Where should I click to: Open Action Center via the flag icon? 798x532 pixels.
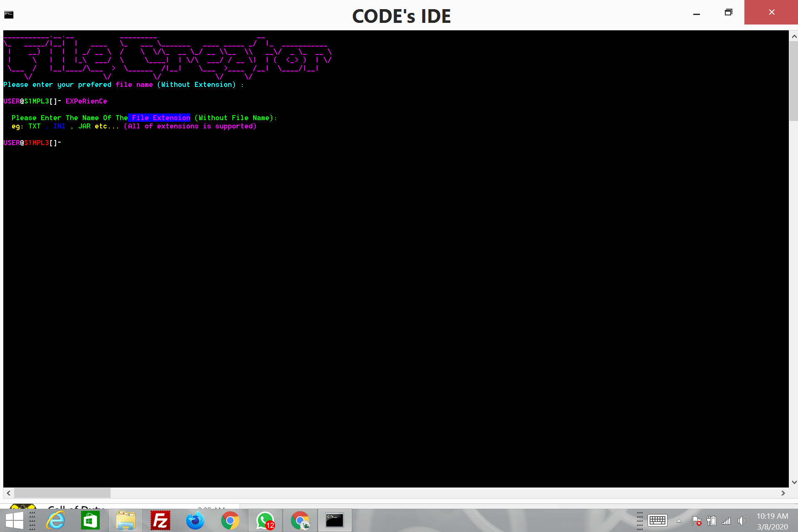point(697,520)
